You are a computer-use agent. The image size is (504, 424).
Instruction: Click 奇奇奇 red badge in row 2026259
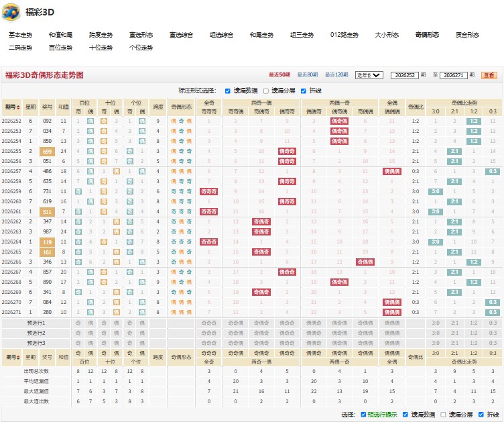pos(209,192)
